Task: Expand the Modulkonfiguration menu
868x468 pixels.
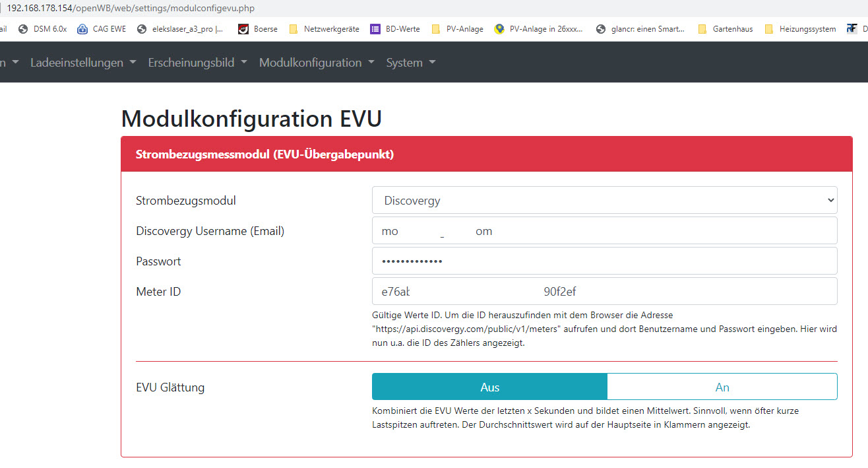Action: [x=317, y=63]
